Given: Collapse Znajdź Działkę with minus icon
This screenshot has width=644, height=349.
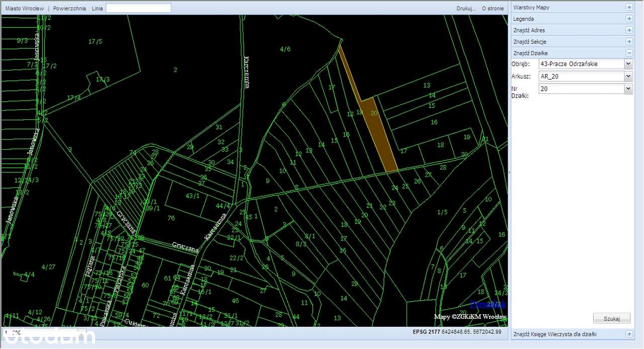Looking at the screenshot, I should pos(629,53).
